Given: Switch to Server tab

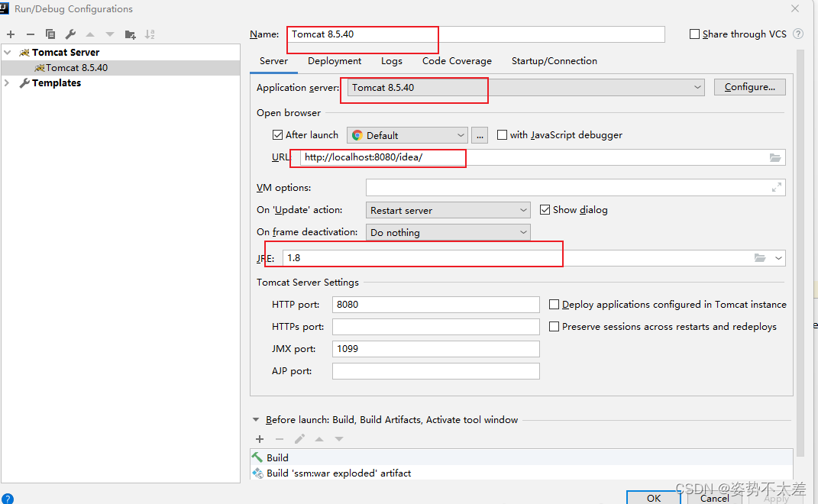Looking at the screenshot, I should pyautogui.click(x=273, y=61).
